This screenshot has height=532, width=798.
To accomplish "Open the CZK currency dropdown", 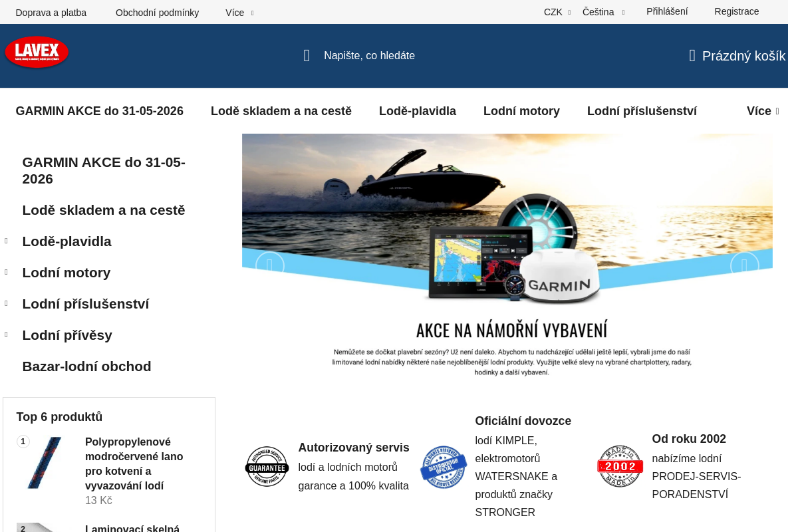I will coord(557,12).
